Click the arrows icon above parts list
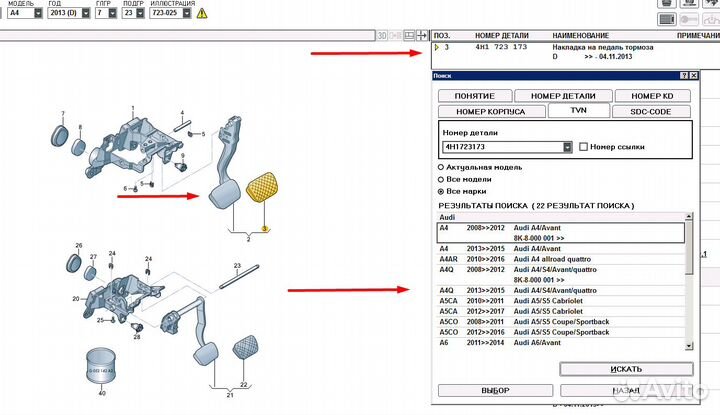This screenshot has width=720, height=415. [x=424, y=35]
